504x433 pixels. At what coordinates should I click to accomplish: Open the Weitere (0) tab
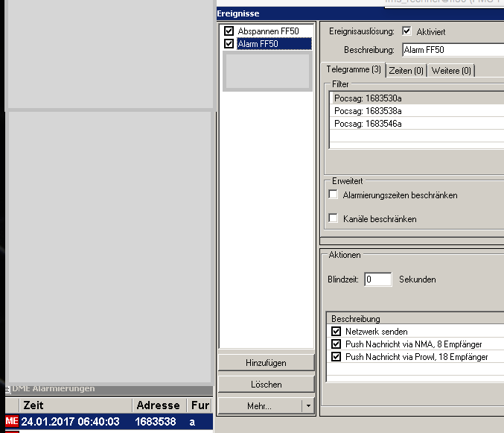(451, 71)
